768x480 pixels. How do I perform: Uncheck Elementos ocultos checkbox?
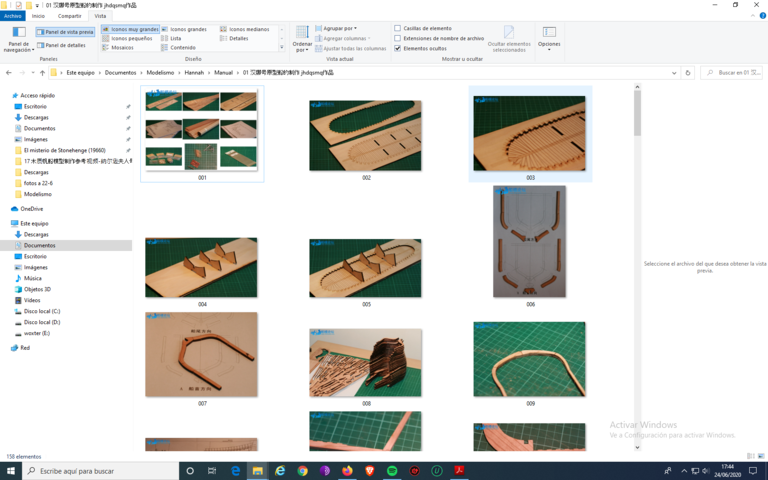coord(398,48)
